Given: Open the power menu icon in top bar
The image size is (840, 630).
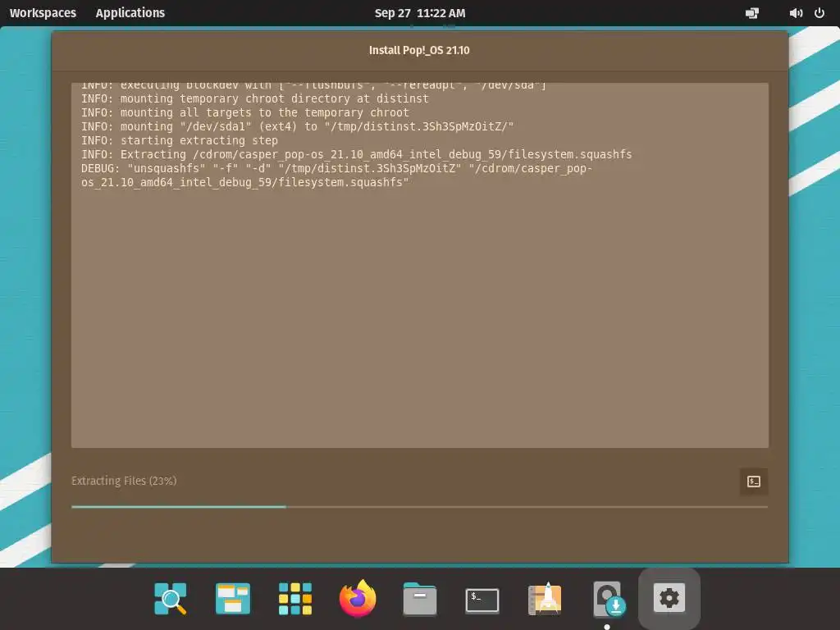Looking at the screenshot, I should point(819,13).
